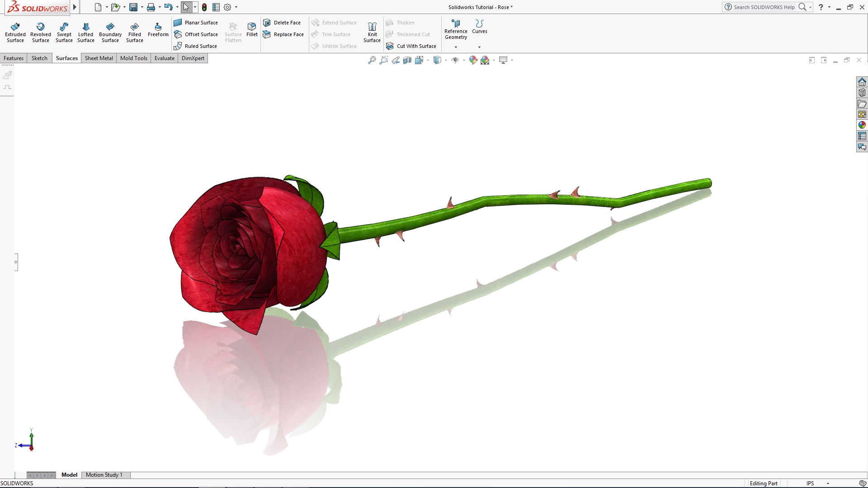Click the Boundary Surface tool
This screenshot has height=488, width=868.
point(110,33)
